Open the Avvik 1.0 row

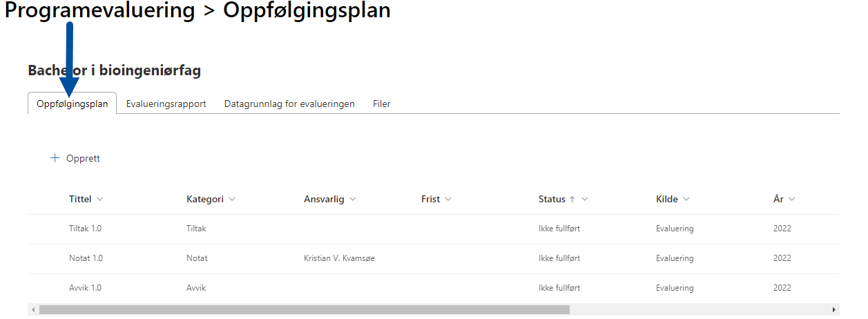pyautogui.click(x=85, y=288)
